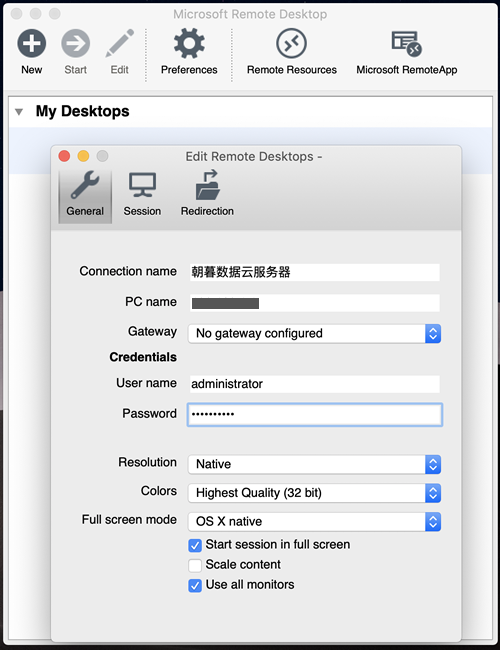The height and width of the screenshot is (650, 500).
Task: Open Microsoft RemoteApp icon
Action: pos(407,43)
